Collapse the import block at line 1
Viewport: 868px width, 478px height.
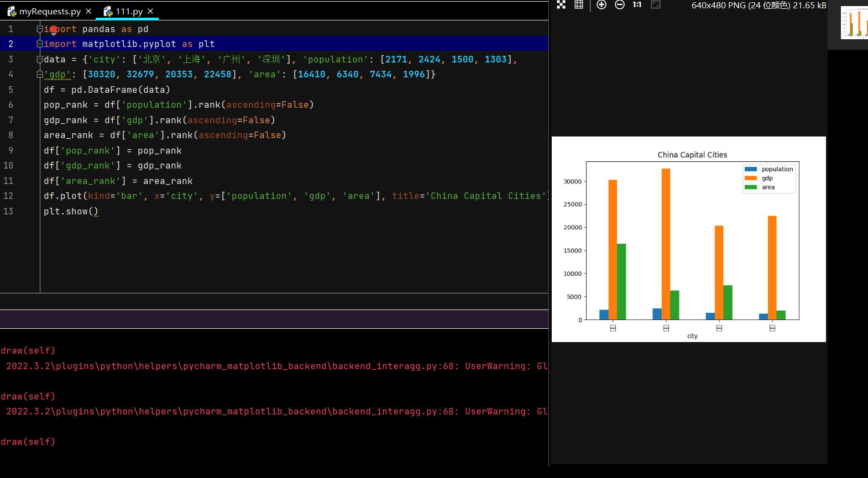click(x=39, y=29)
